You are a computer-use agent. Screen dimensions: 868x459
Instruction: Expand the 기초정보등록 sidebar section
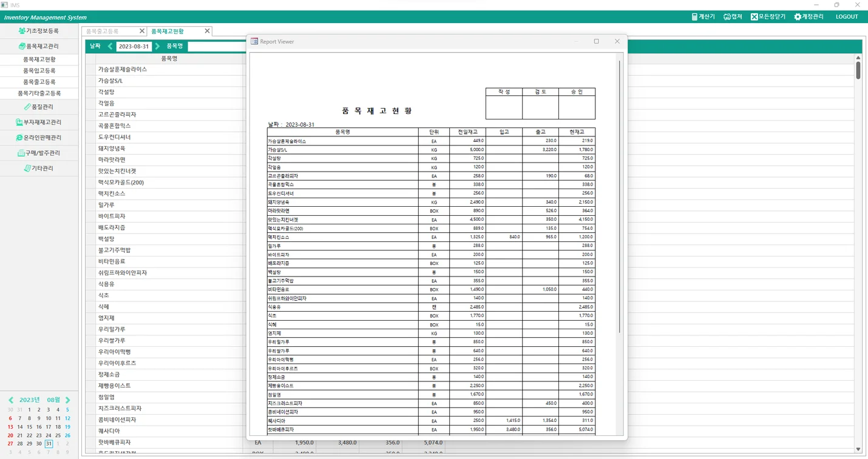(39, 30)
